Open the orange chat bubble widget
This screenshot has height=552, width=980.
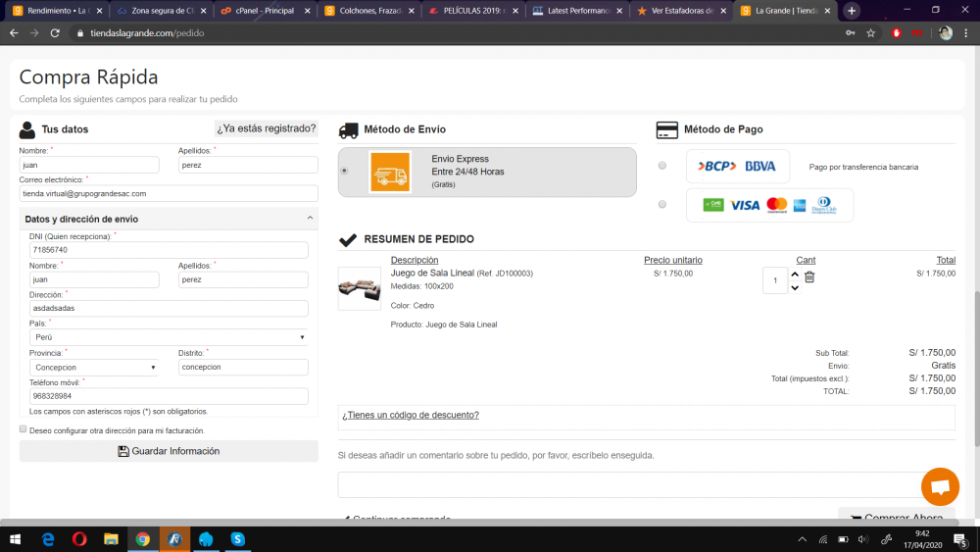(940, 486)
